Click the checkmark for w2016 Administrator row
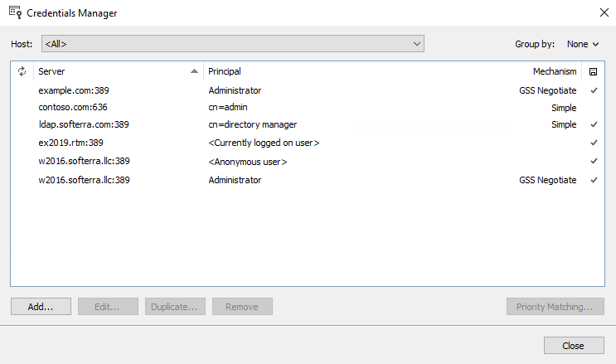616x364 pixels. [x=594, y=180]
